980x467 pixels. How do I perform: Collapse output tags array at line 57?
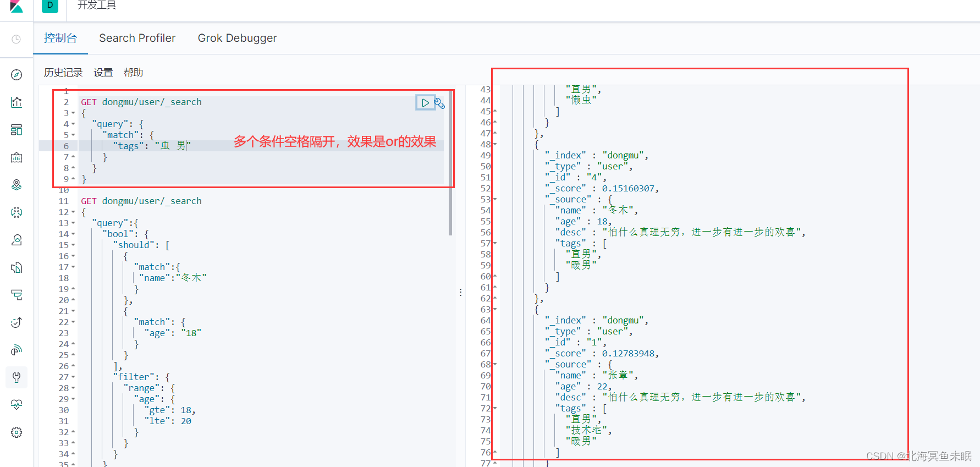[x=495, y=243]
